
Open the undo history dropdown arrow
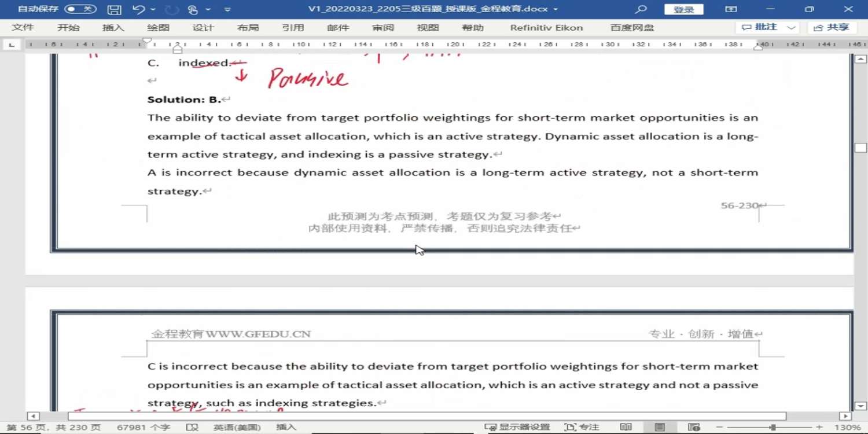tap(153, 9)
